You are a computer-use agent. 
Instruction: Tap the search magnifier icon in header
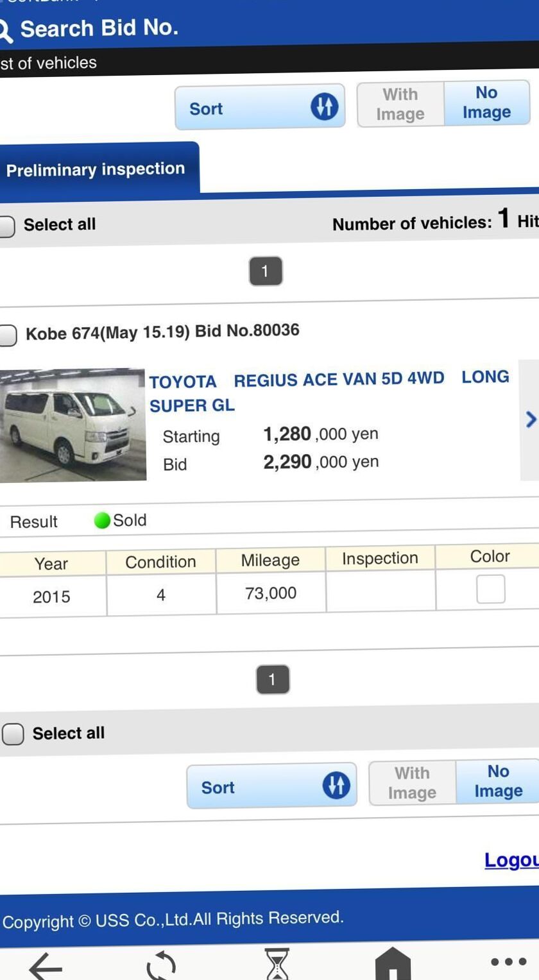5,30
